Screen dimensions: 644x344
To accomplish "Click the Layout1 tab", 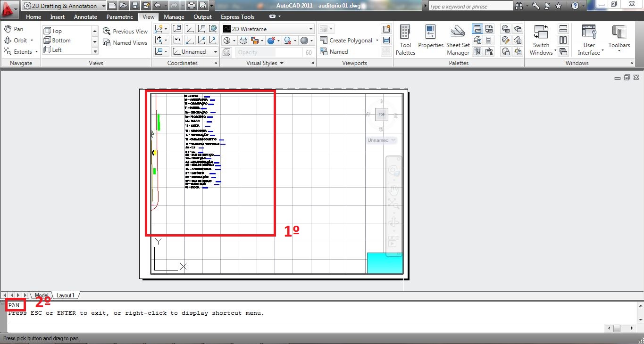I will pos(65,295).
